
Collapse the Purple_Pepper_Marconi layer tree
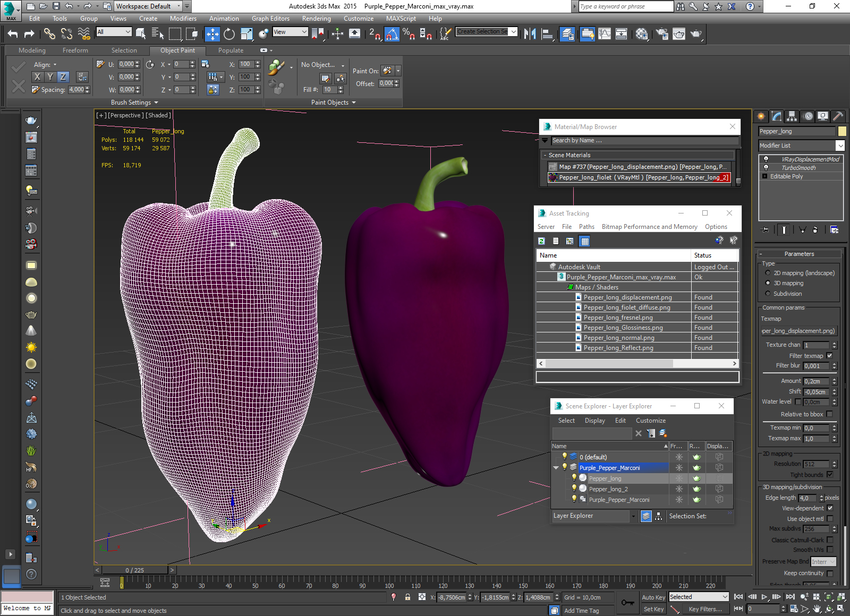(556, 468)
